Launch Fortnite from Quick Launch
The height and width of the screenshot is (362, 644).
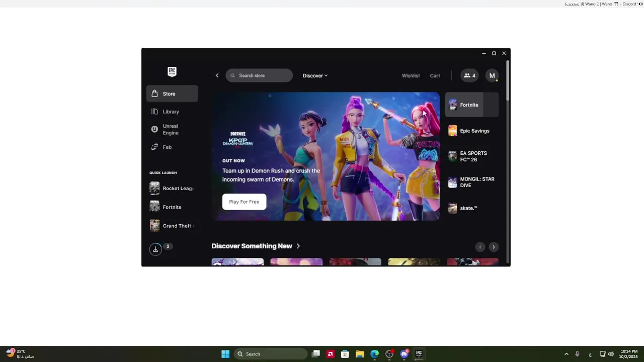(172, 207)
